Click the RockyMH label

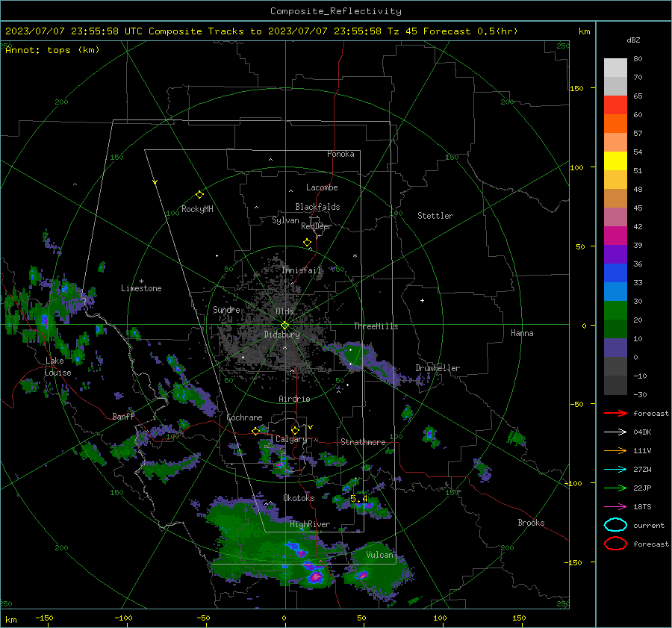(x=197, y=209)
